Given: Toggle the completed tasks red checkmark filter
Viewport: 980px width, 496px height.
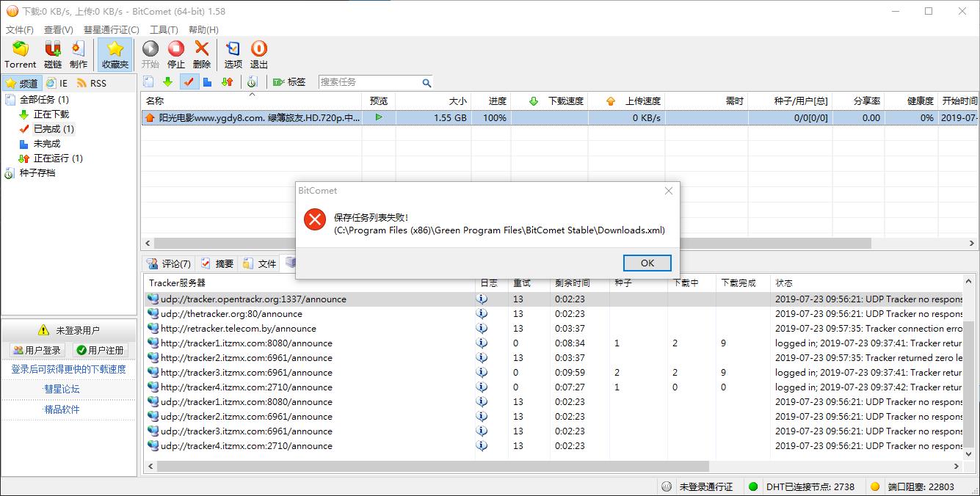Looking at the screenshot, I should pos(188,82).
